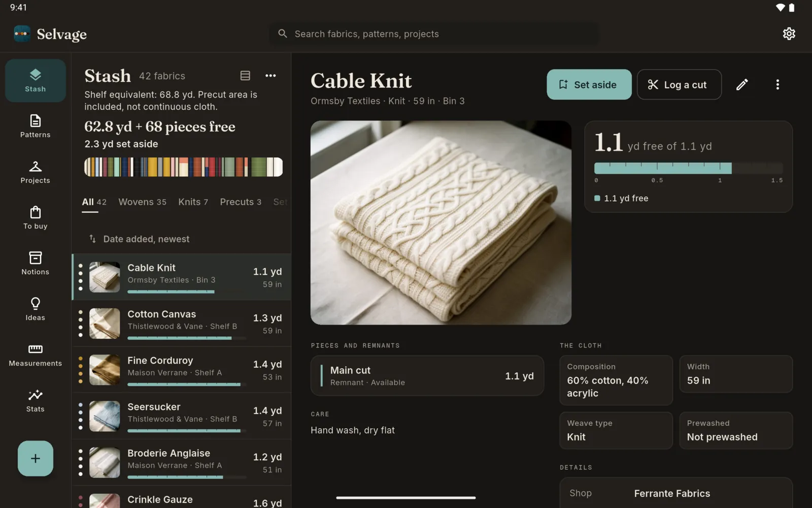The width and height of the screenshot is (812, 508).
Task: Open the To buy list
Action: (x=36, y=218)
